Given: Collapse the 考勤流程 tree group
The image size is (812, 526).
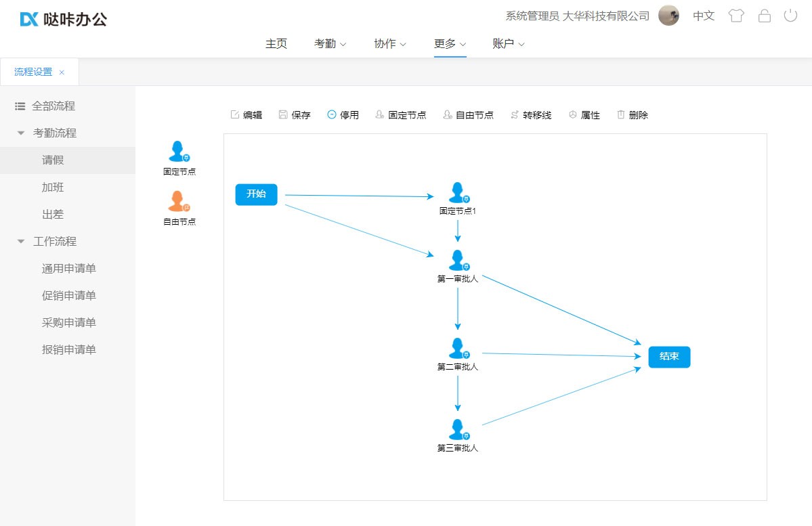Looking at the screenshot, I should pos(21,133).
